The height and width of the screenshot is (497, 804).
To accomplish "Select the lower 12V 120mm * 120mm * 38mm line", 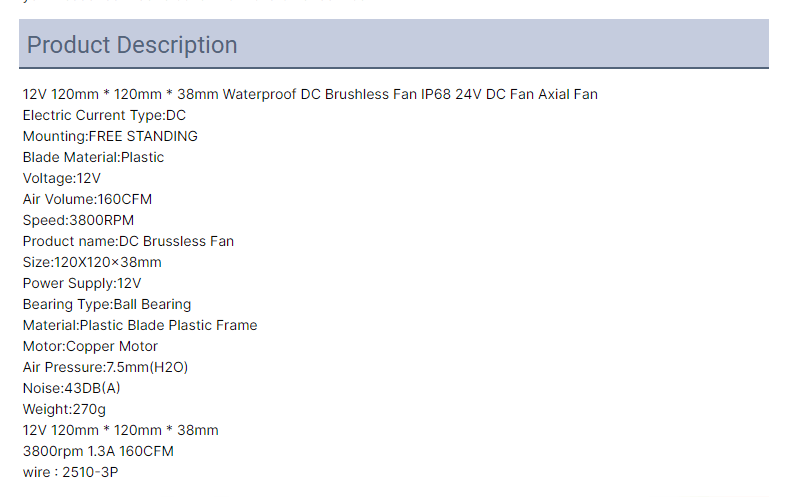I will [120, 431].
